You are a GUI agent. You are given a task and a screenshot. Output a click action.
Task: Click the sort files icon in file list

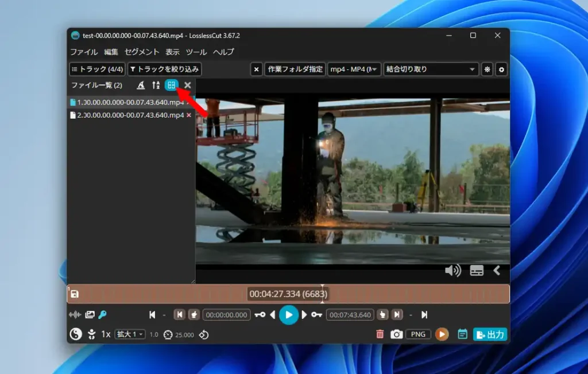(156, 85)
